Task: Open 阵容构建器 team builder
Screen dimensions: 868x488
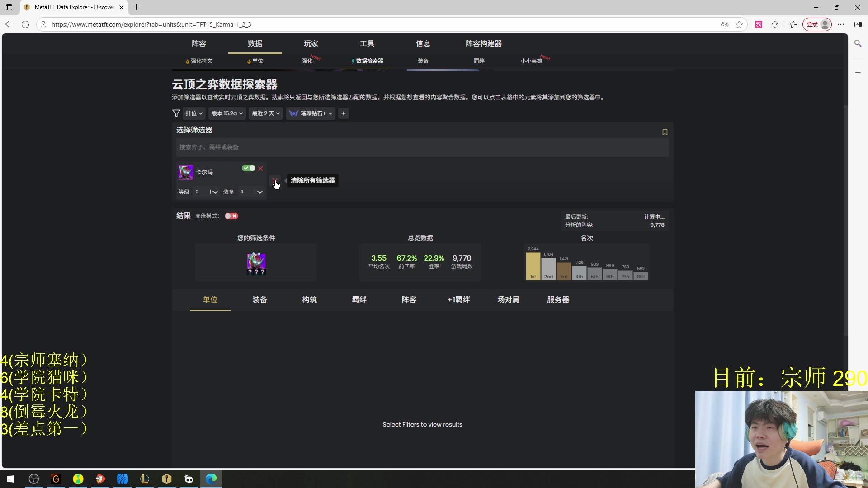Action: (484, 43)
